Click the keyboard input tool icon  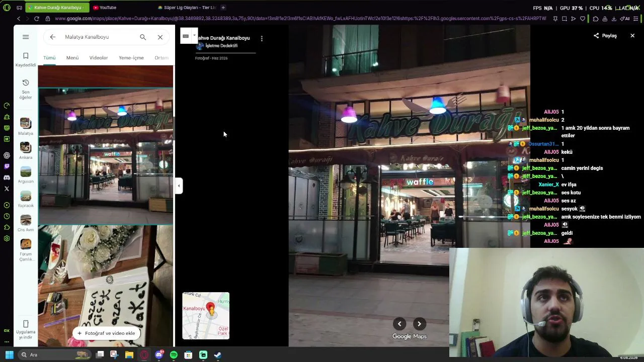click(x=186, y=36)
